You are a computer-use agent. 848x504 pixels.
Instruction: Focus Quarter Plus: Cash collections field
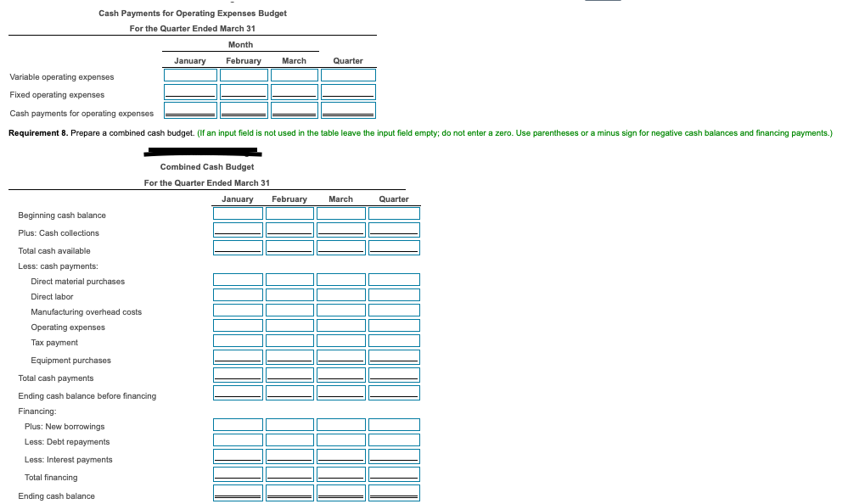[394, 230]
